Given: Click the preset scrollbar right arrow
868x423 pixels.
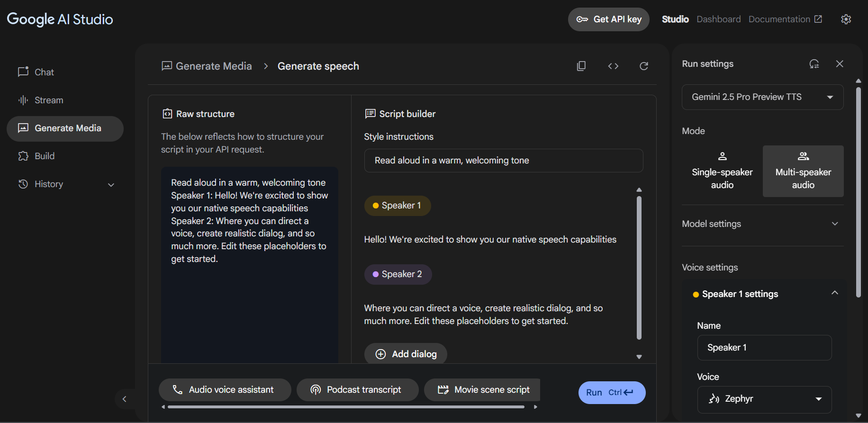Looking at the screenshot, I should (x=535, y=407).
